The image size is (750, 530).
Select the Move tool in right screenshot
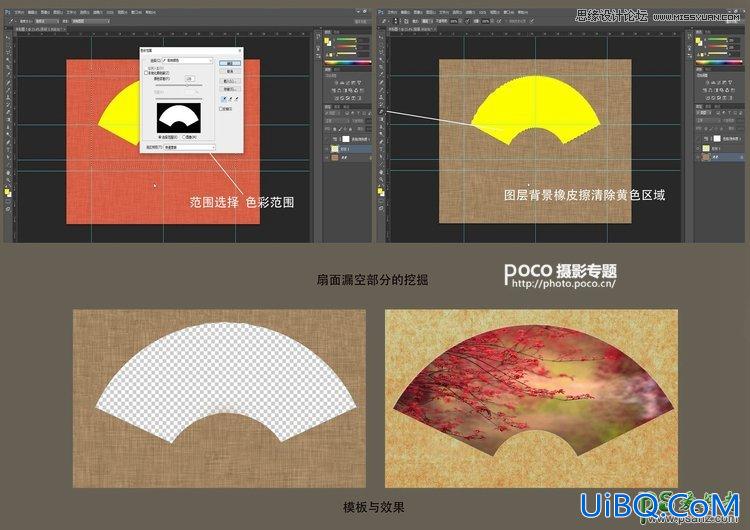point(381,37)
